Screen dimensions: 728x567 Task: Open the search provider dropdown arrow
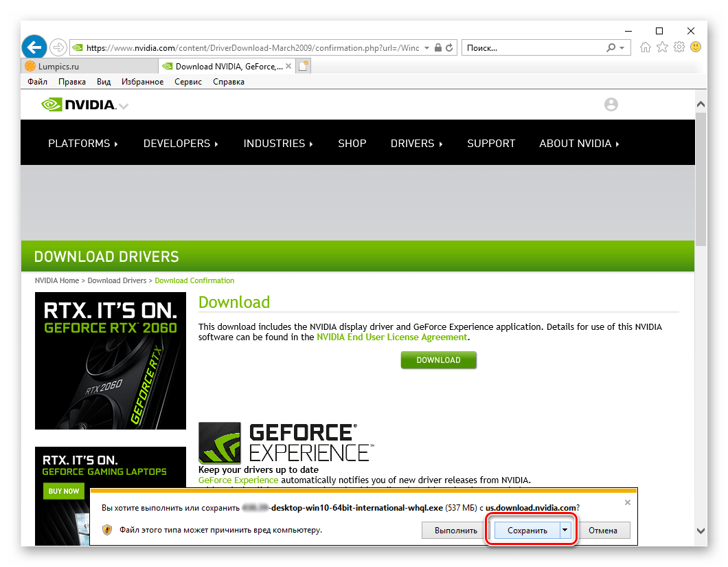[x=622, y=48]
